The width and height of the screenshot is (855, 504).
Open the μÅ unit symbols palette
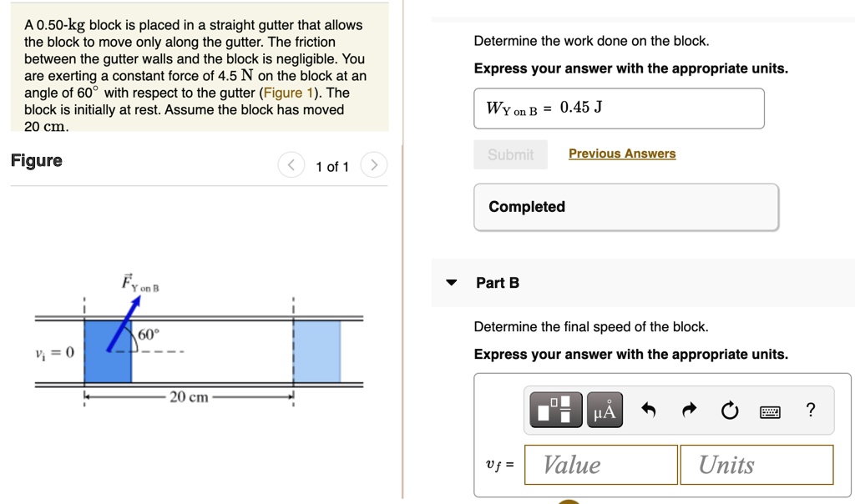pos(605,410)
